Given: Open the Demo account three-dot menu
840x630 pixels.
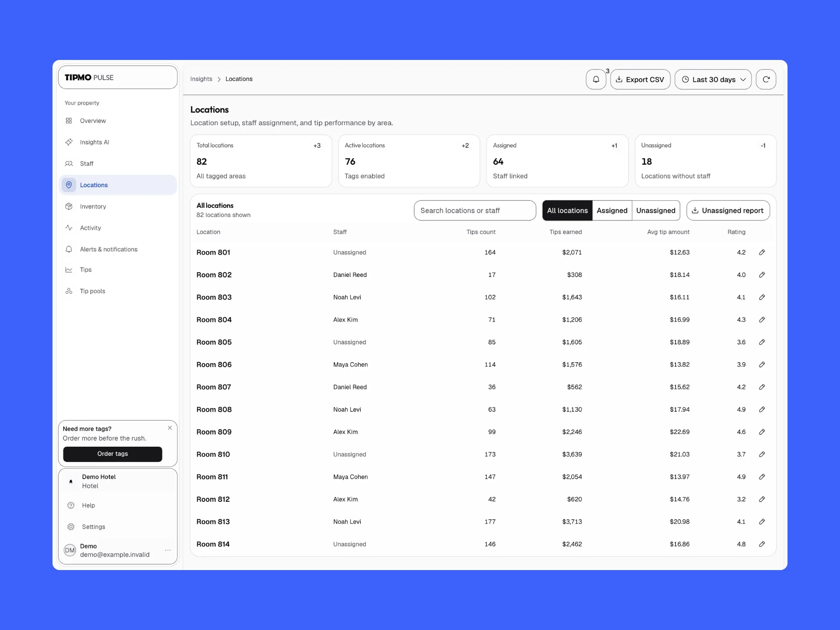Looking at the screenshot, I should [168, 550].
